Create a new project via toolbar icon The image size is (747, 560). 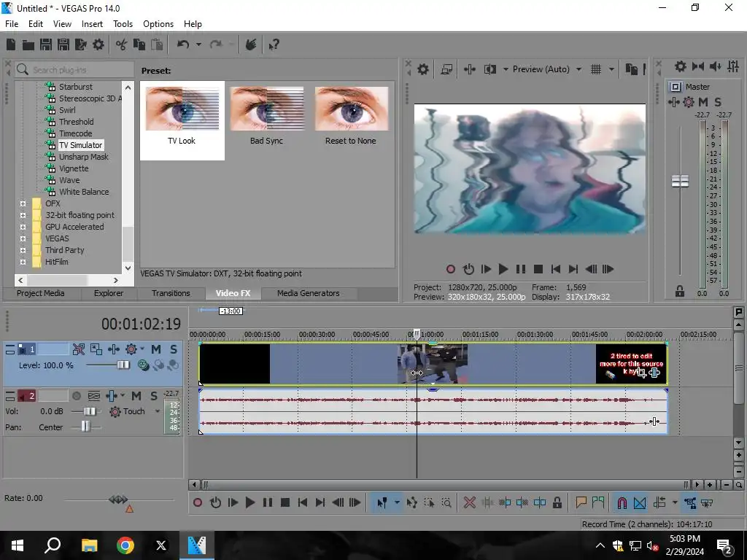11,44
